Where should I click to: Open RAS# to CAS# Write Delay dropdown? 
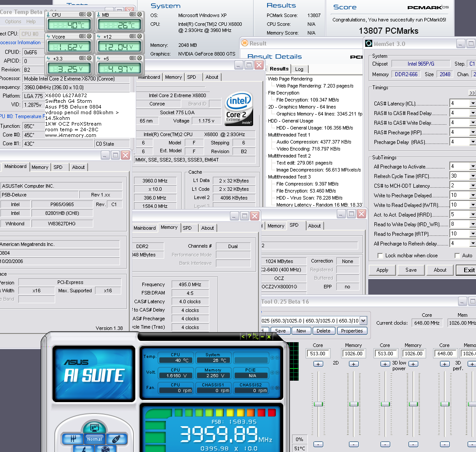[x=472, y=123]
